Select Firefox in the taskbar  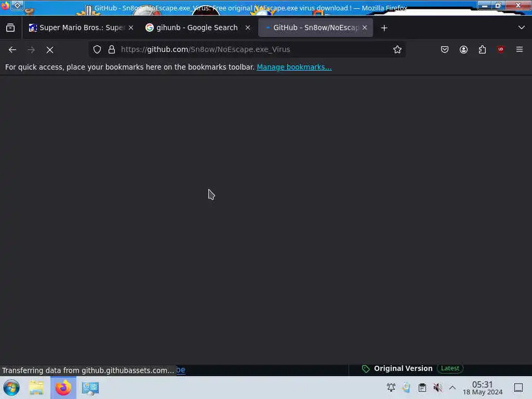tap(63, 388)
